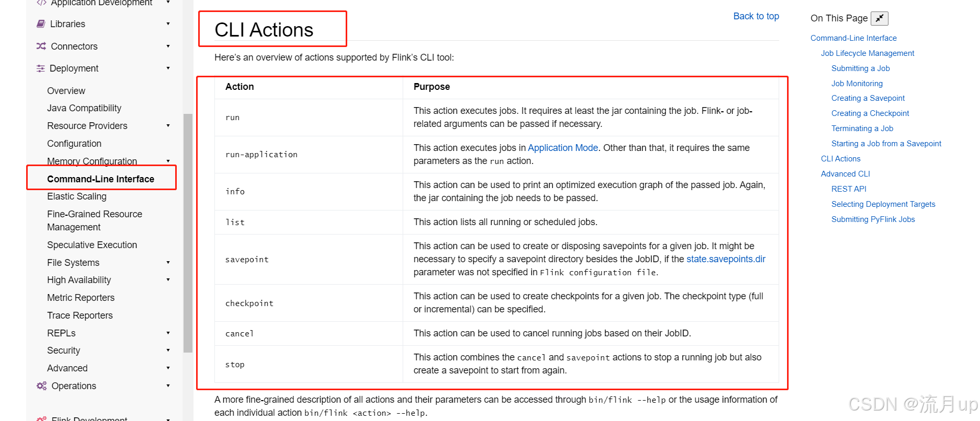Click the cancel action cell

[x=309, y=334]
